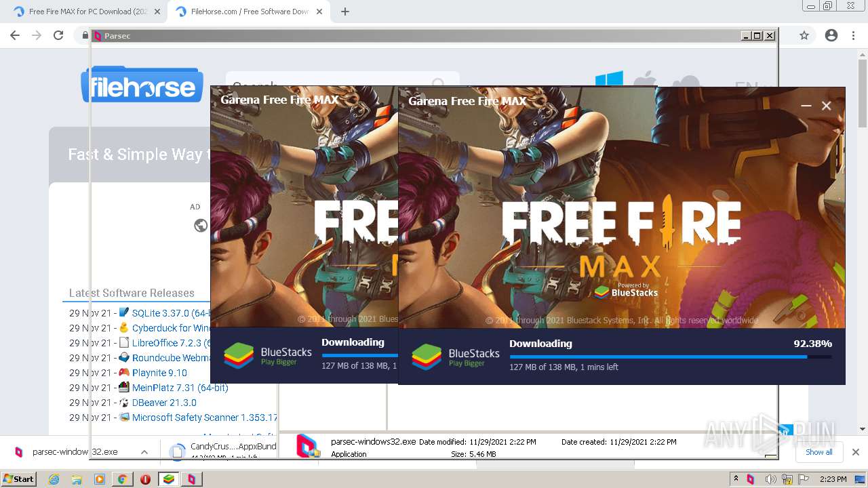Click the parsec-windows32.exe application icon in details pane
This screenshot has height=488, width=868.
(x=308, y=446)
